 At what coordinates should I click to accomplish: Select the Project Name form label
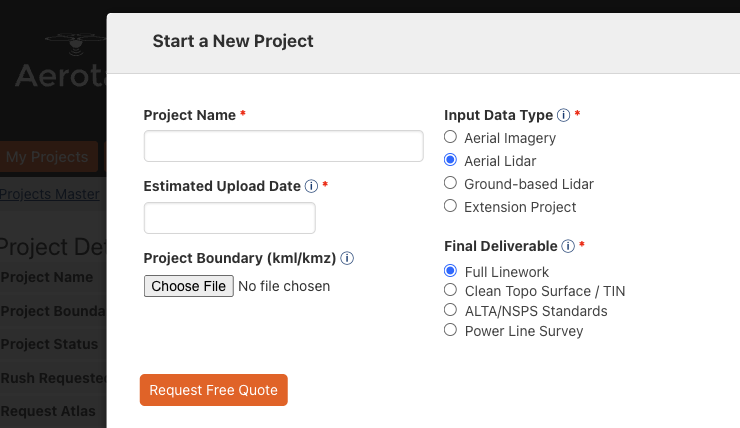pyautogui.click(x=190, y=115)
